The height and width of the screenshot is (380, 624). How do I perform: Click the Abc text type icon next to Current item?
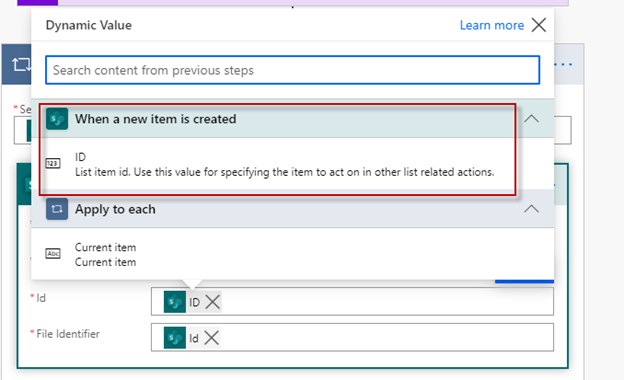(53, 253)
